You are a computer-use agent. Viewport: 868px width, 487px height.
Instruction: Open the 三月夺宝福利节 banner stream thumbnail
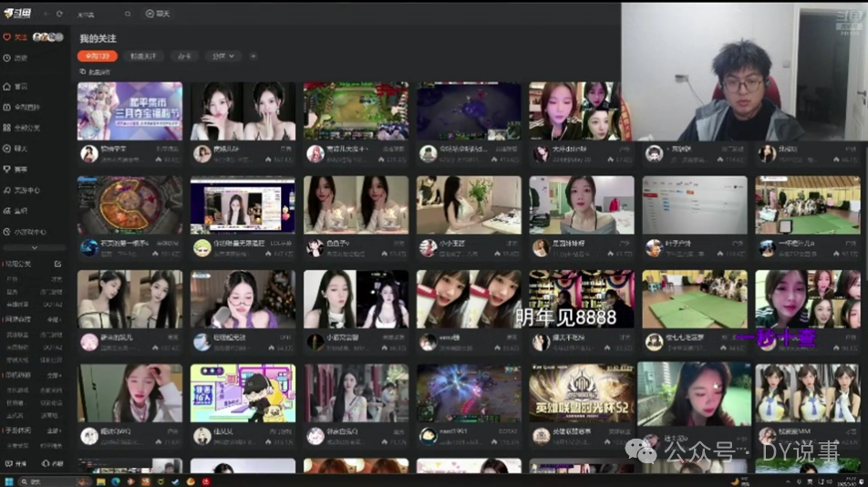pyautogui.click(x=130, y=110)
